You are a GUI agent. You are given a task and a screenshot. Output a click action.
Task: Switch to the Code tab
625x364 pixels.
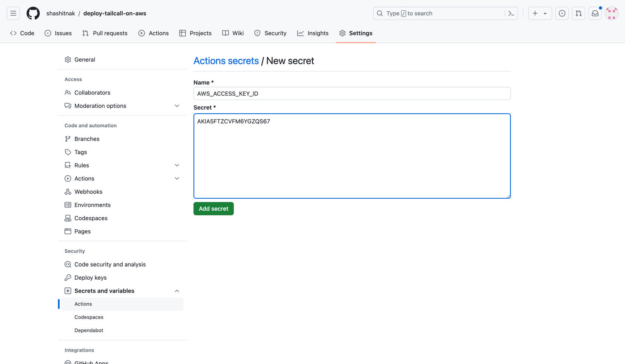tap(22, 33)
